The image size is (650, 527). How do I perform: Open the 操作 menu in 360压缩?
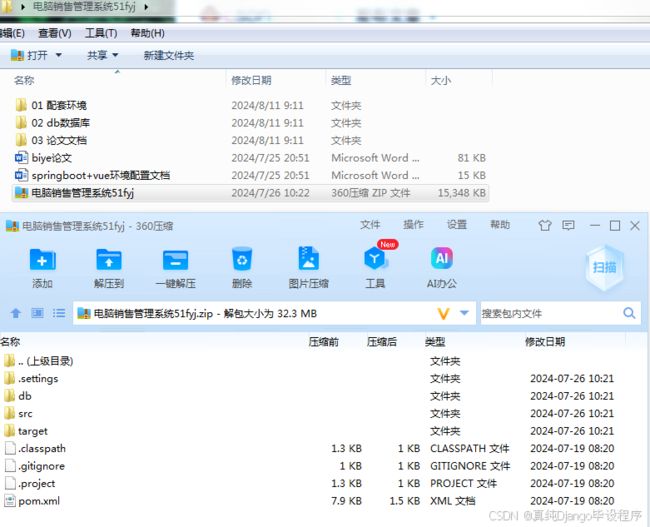pyautogui.click(x=413, y=225)
